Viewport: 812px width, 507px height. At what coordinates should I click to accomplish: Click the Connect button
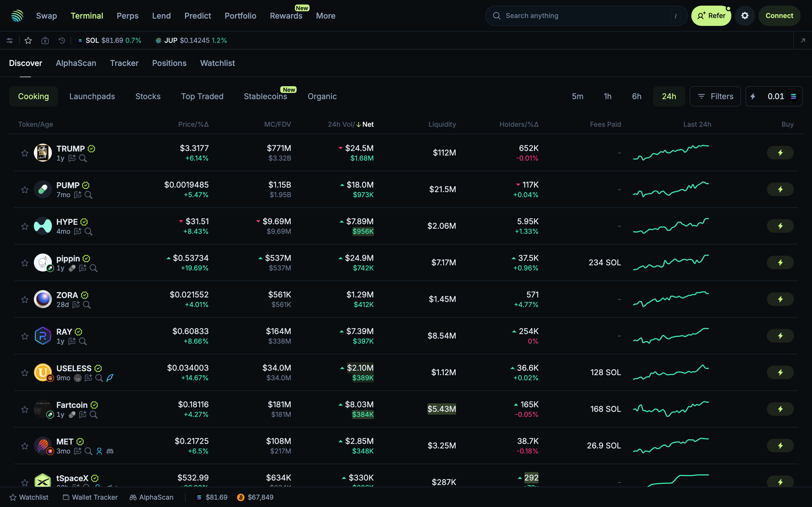[779, 15]
